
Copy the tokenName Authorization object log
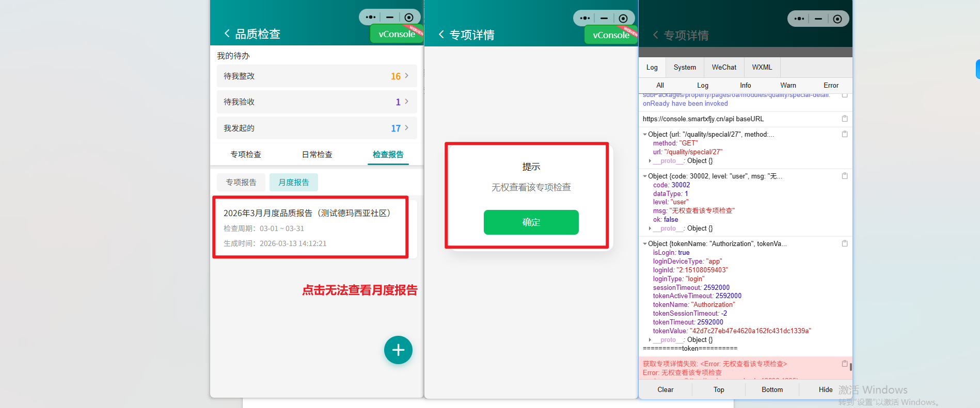(x=845, y=243)
